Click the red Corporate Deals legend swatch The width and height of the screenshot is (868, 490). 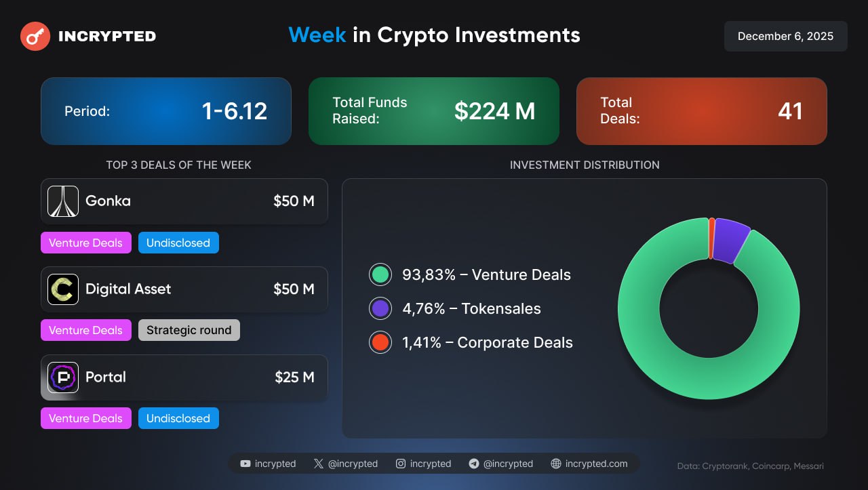pos(380,342)
